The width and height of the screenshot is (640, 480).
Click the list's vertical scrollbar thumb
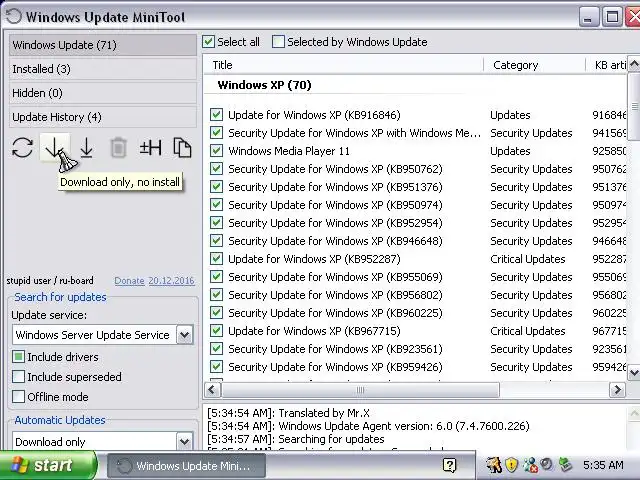(634, 107)
